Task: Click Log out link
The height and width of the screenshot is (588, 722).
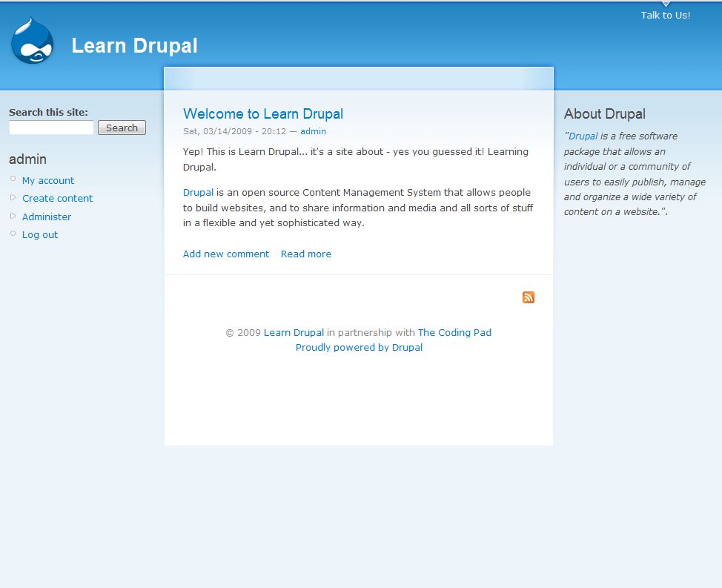Action: pos(40,235)
